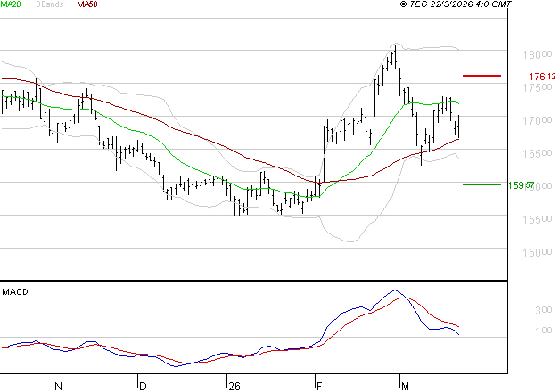Click the TEC 22/3/2026 timestamp text

pos(456,4)
